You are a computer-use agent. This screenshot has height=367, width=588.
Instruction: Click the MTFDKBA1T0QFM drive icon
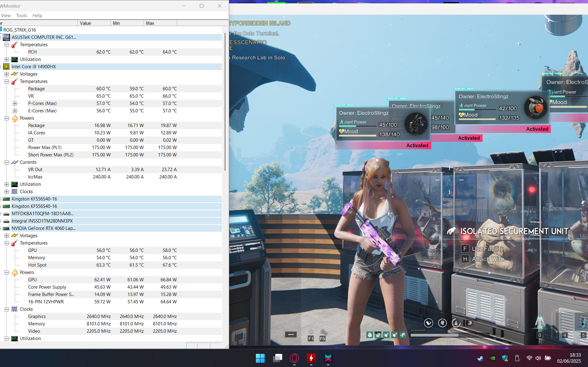(x=6, y=214)
